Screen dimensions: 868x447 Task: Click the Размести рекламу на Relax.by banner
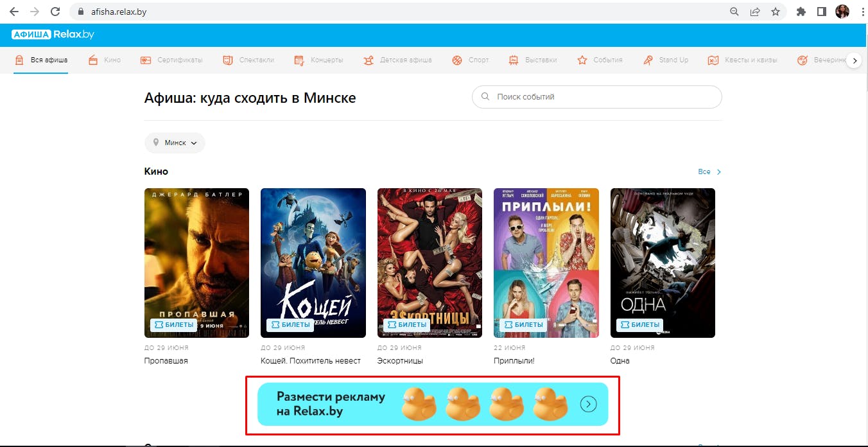pos(433,404)
